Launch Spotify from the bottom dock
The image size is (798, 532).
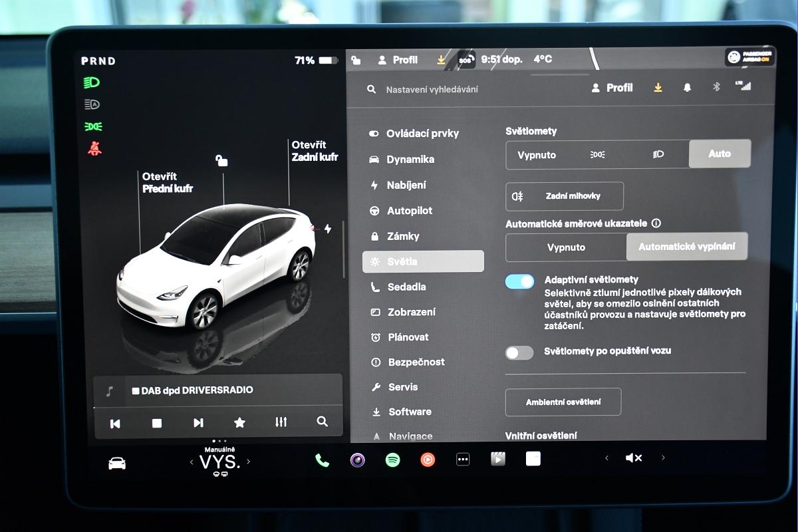pyautogui.click(x=393, y=460)
